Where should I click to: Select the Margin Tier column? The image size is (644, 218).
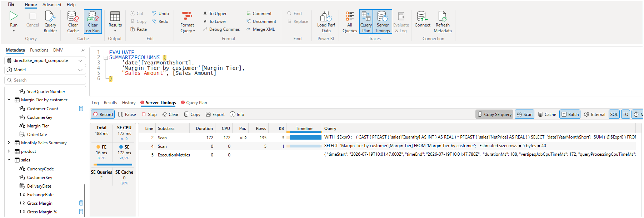point(38,126)
